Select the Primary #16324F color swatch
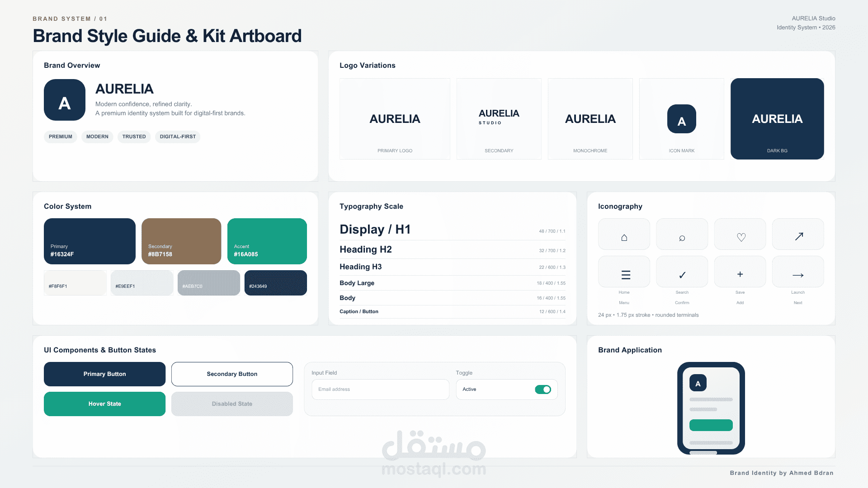 point(90,241)
